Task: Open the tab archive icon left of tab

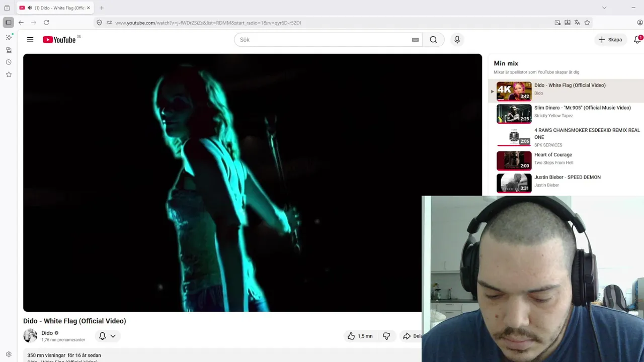Action: click(x=7, y=8)
